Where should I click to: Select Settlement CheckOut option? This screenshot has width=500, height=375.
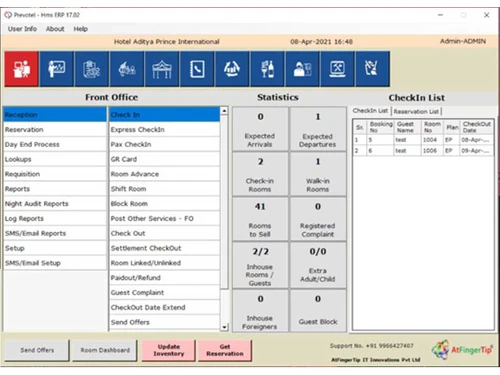click(164, 248)
